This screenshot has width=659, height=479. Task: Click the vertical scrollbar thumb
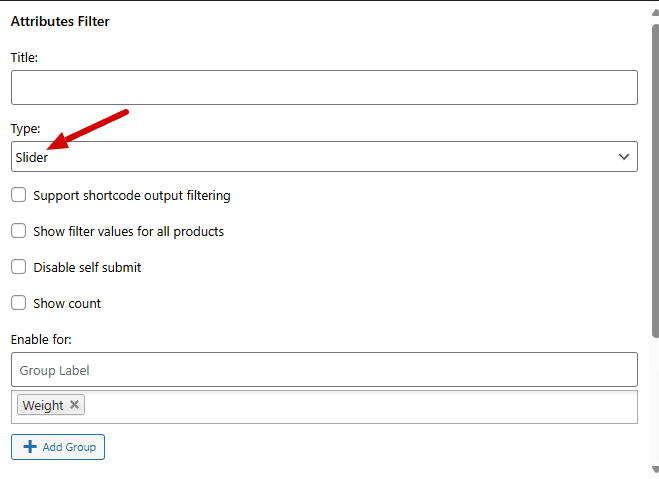tap(655, 181)
